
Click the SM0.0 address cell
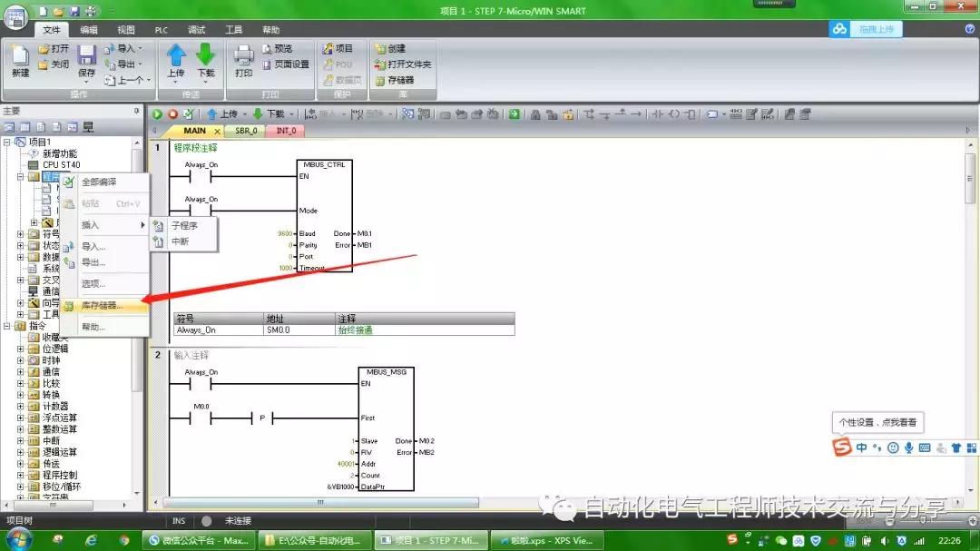(x=299, y=330)
